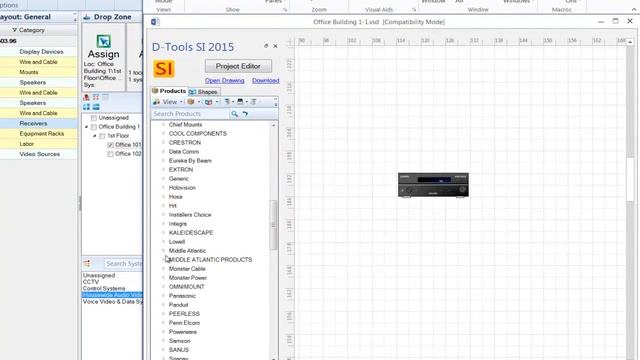Select the Display Devices category row
This screenshot has width=640, height=360.
click(38, 52)
